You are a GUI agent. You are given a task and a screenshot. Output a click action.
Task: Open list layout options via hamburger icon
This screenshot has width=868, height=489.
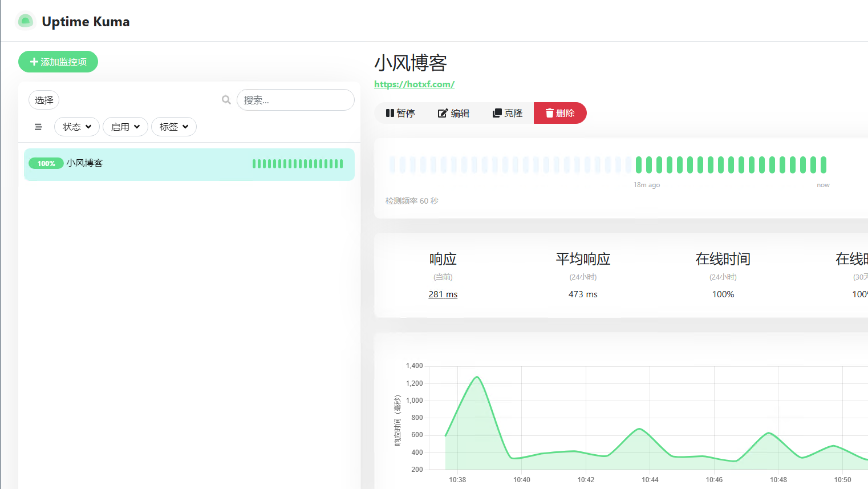tap(38, 127)
